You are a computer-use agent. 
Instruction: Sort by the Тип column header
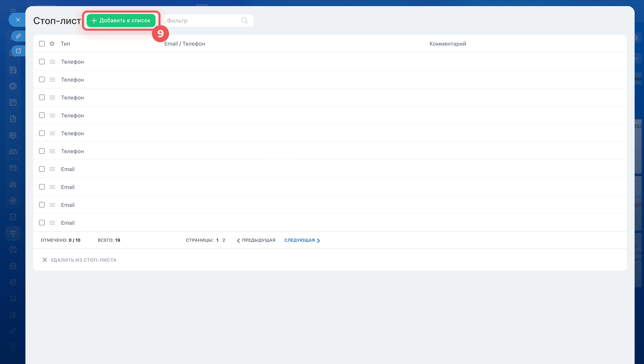tap(65, 44)
